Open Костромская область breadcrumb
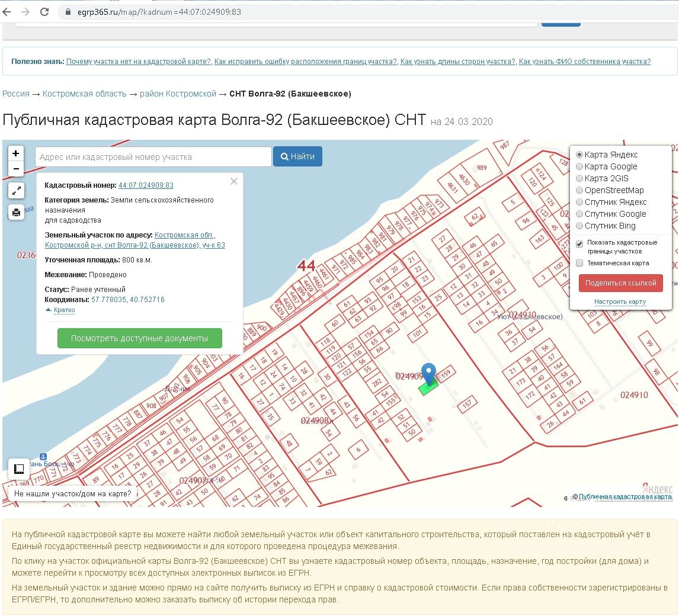 [85, 94]
